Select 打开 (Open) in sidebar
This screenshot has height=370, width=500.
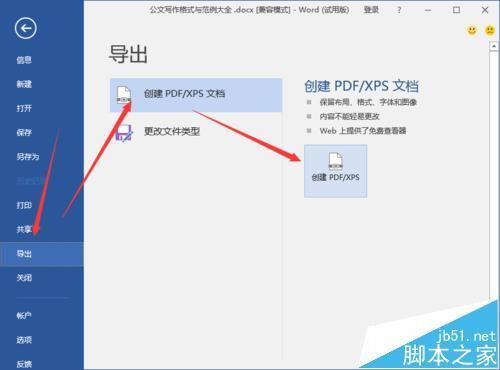(x=24, y=108)
